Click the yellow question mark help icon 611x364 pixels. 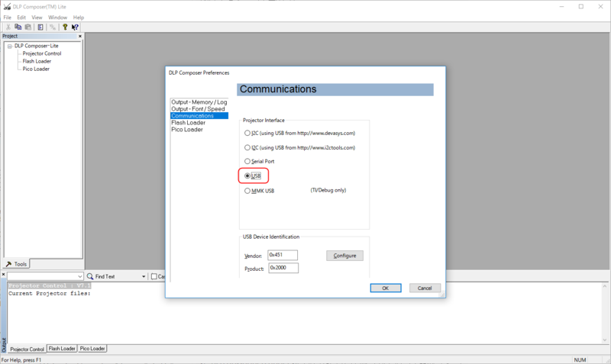(x=65, y=27)
